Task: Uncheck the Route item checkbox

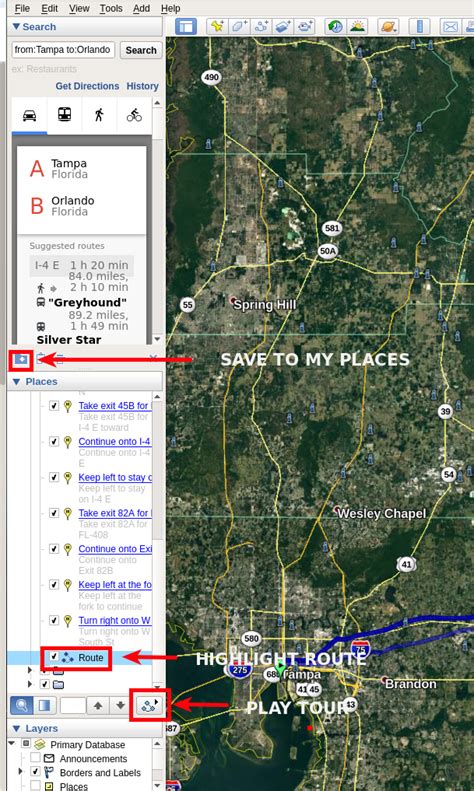Action: (54, 657)
